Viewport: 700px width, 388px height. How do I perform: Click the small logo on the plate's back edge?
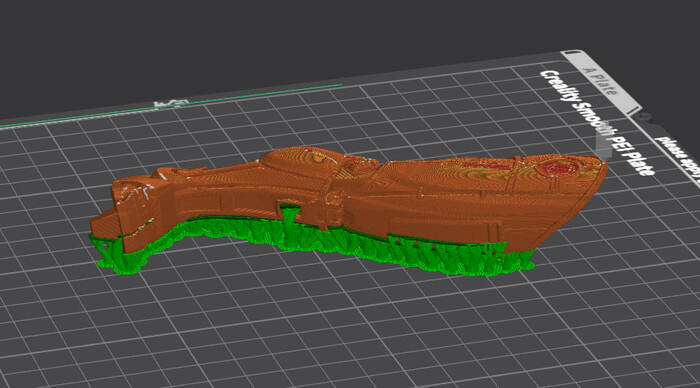171,103
